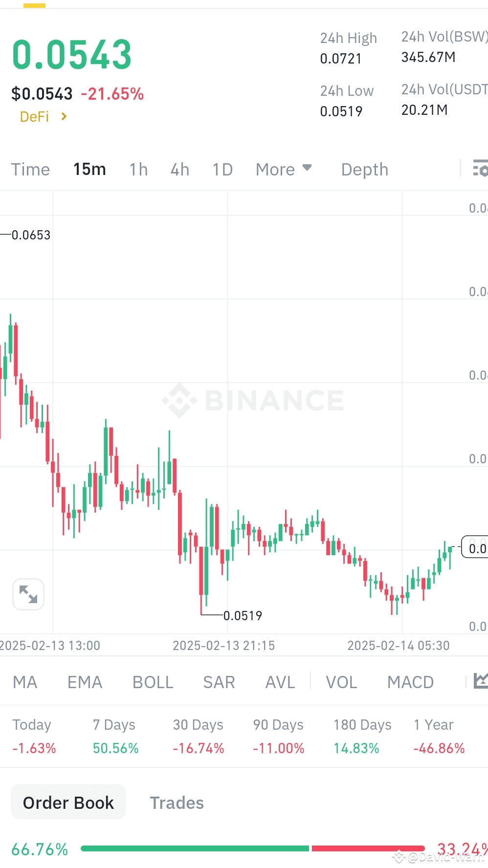
Task: Toggle the MA indicator
Action: 24,681
